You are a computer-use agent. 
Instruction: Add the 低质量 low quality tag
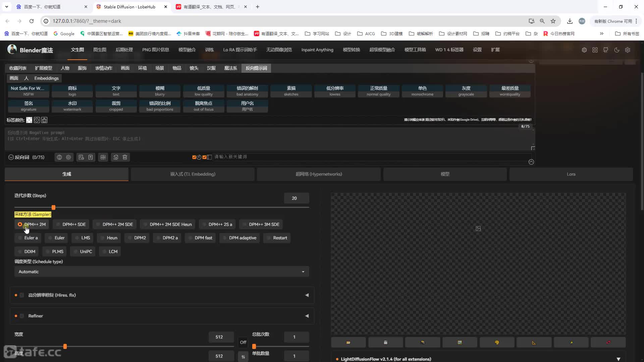[204, 91]
